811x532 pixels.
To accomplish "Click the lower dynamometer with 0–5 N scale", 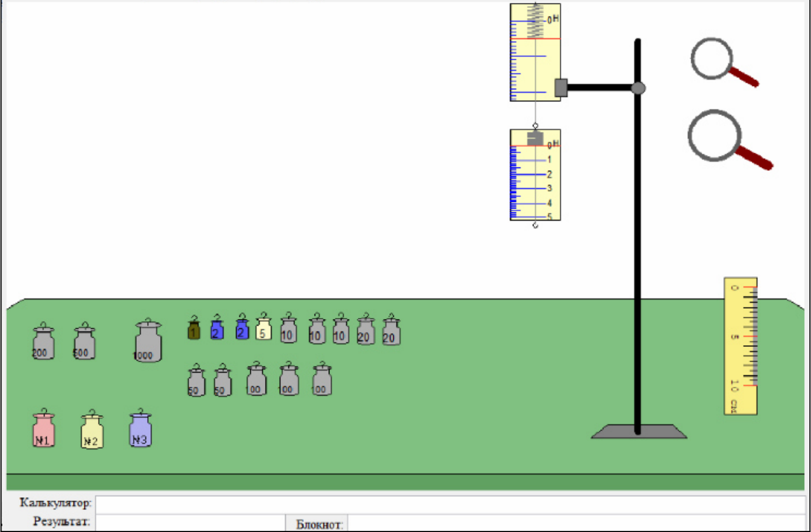I will point(535,175).
